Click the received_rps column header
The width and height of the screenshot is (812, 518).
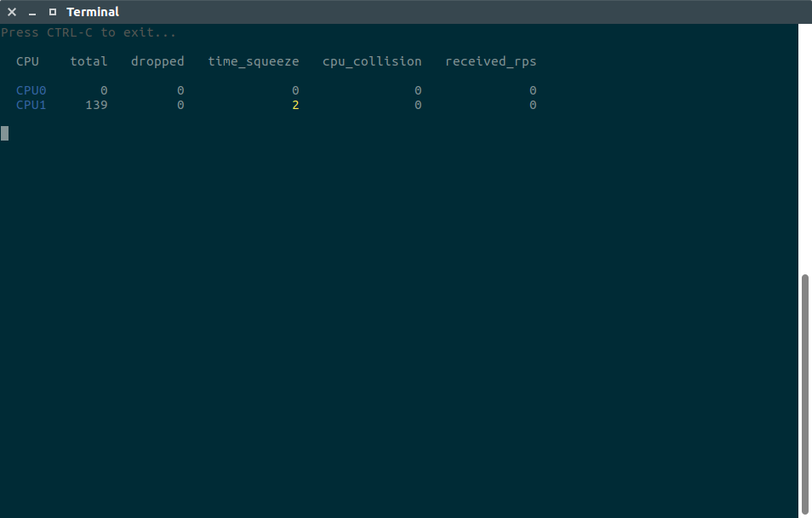coord(490,61)
